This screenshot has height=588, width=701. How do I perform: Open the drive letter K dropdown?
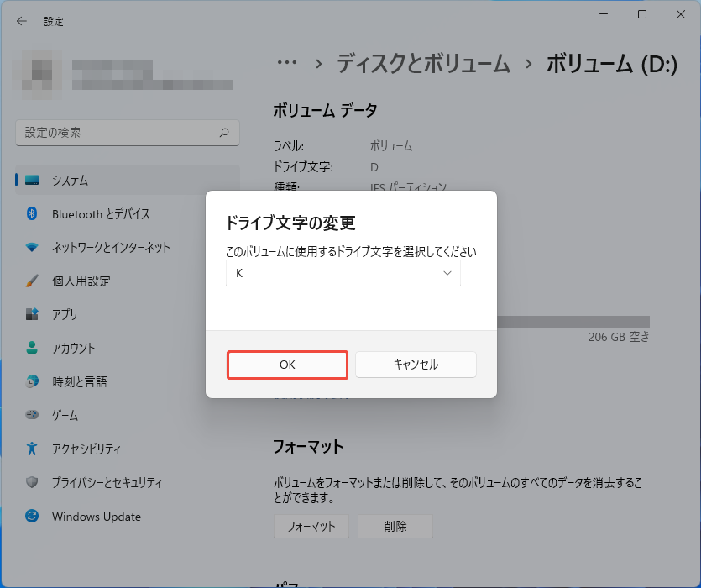click(x=343, y=273)
